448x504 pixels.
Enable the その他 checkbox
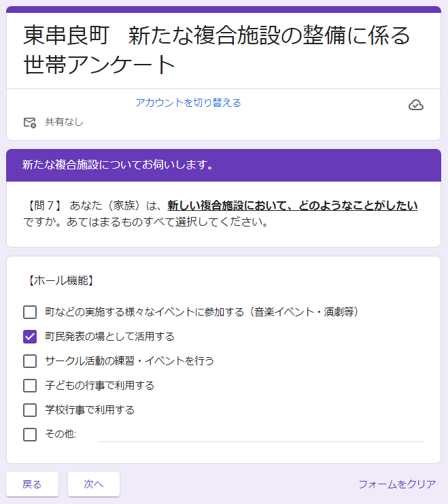(x=30, y=435)
